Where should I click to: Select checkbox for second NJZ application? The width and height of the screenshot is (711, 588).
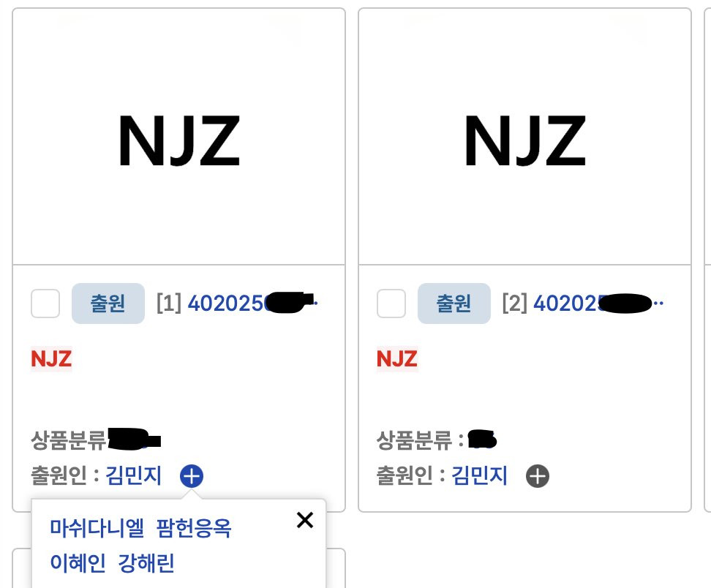tap(391, 304)
